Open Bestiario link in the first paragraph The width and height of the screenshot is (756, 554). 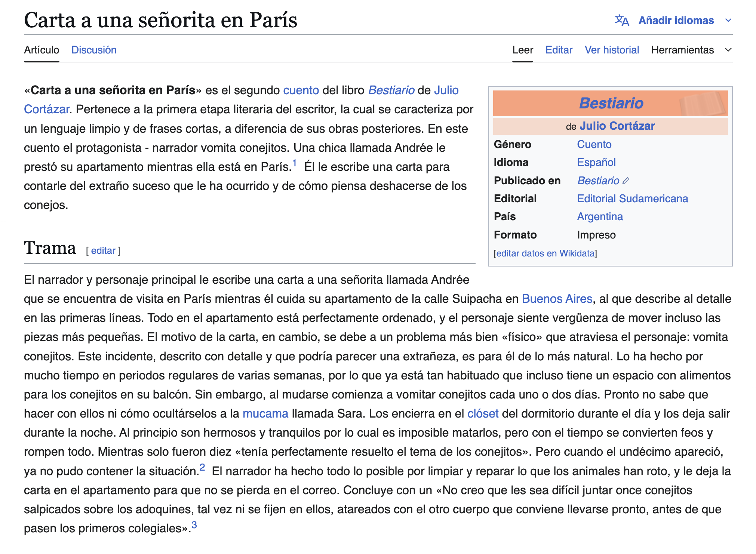click(x=391, y=90)
